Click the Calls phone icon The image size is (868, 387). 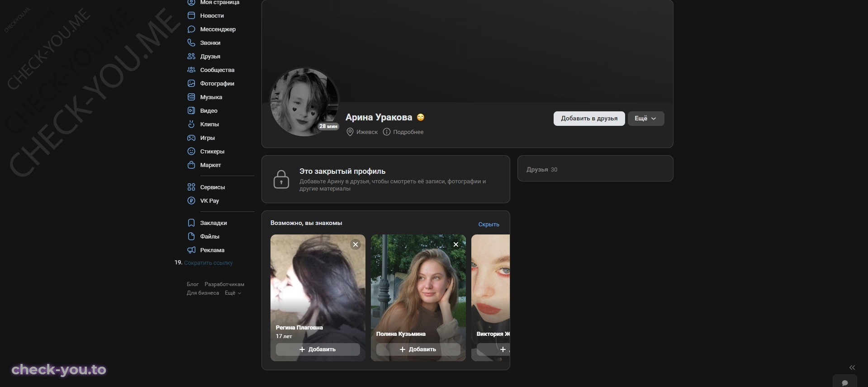point(191,43)
